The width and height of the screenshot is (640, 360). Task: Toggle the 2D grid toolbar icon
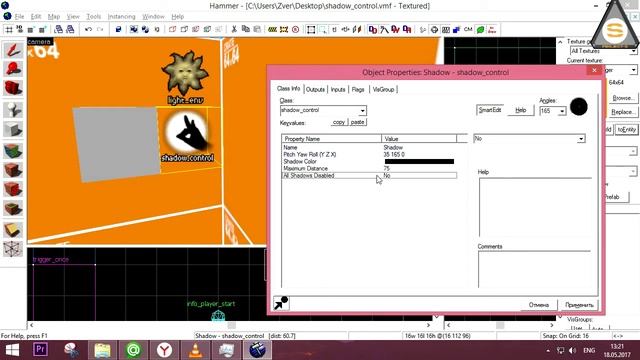pyautogui.click(x=9, y=29)
